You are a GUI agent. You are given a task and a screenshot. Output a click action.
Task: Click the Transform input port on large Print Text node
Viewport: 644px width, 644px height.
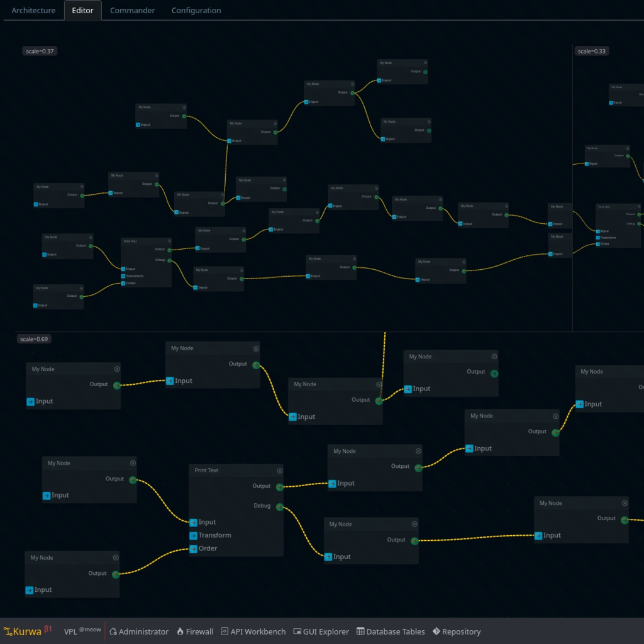(x=194, y=535)
